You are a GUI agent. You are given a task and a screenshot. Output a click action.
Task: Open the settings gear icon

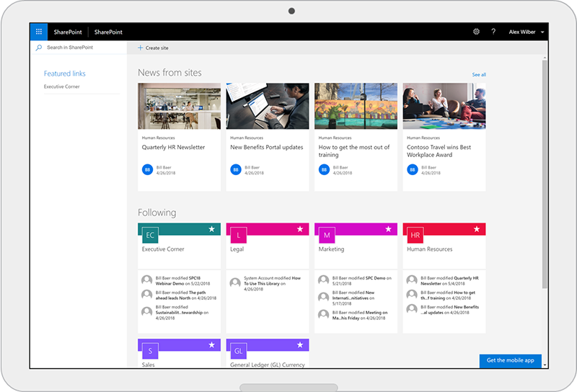(476, 32)
